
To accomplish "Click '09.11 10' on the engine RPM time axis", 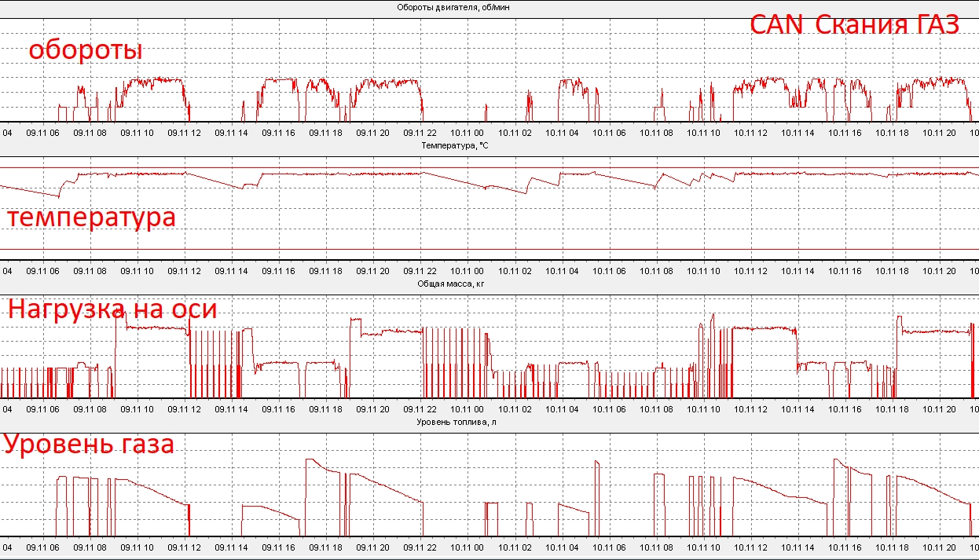I will [x=137, y=133].
